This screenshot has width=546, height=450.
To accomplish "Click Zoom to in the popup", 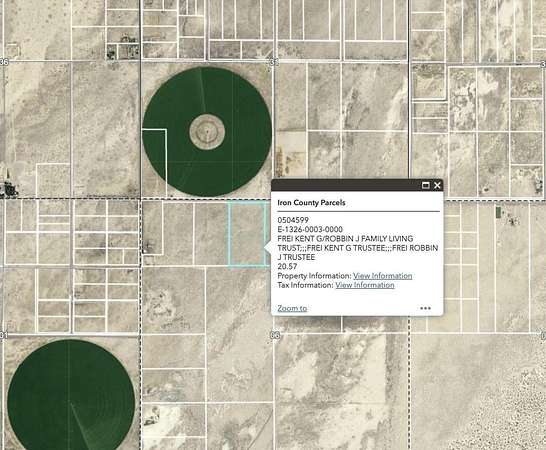I will coord(292,308).
